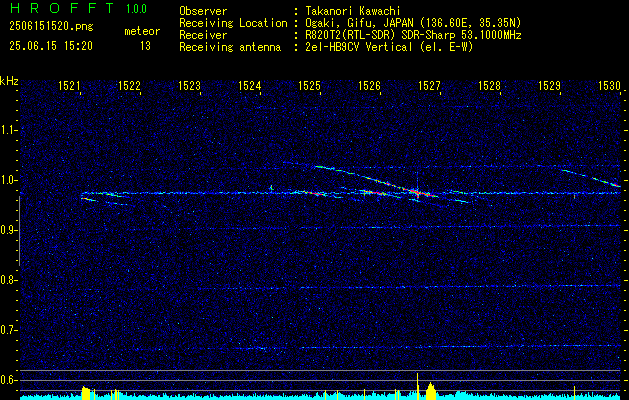The width and height of the screenshot is (629, 400).
Task: Click the 1529 time axis marker
Action: [550, 85]
